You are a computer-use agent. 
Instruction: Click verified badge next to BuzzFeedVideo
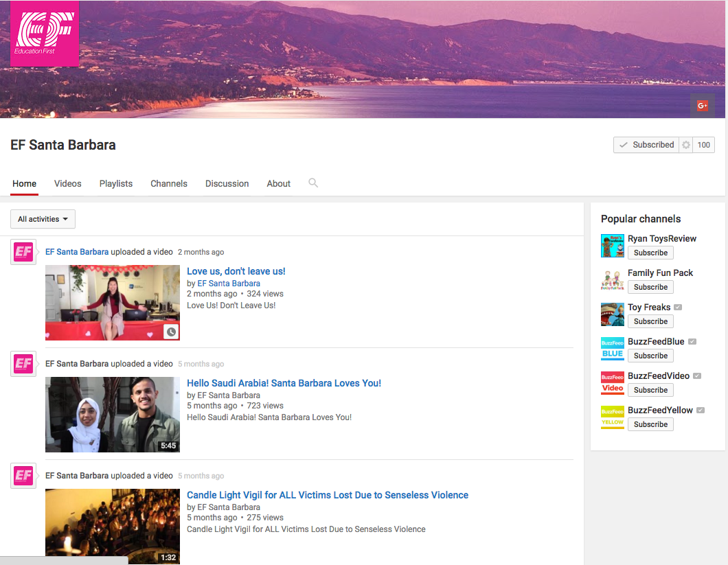pyautogui.click(x=697, y=376)
